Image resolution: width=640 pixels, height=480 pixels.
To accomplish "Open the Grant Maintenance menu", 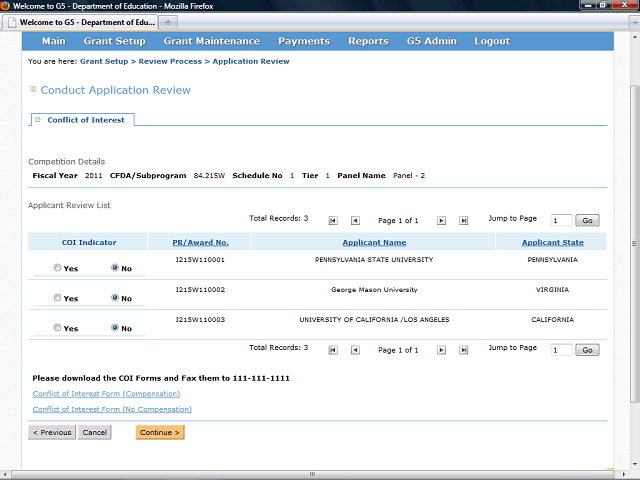I will [211, 41].
